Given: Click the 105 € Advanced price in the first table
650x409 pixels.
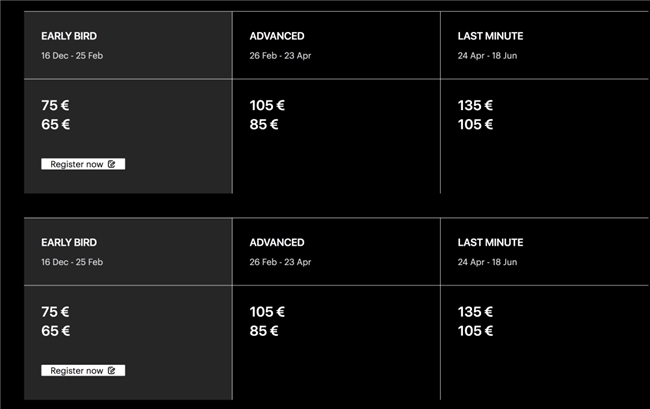Looking at the screenshot, I should click(267, 105).
